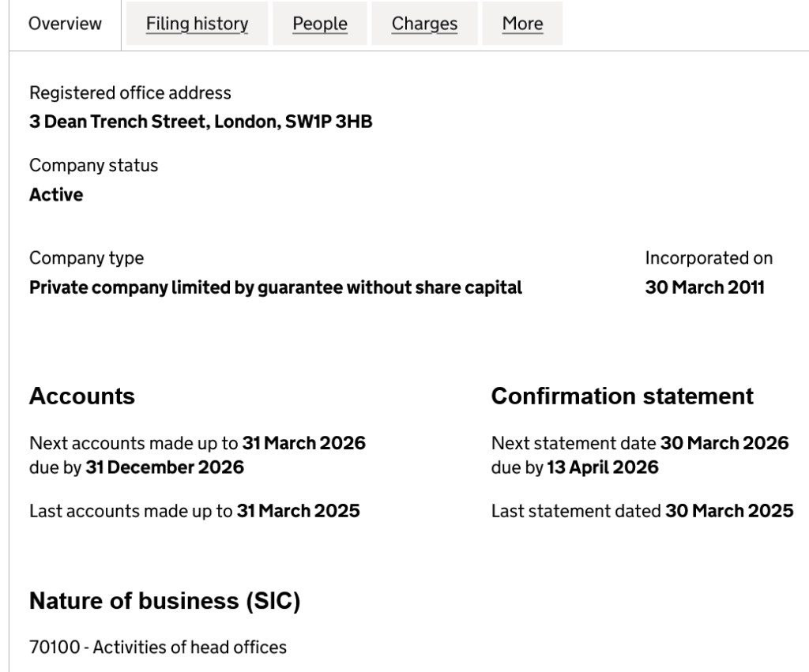The image size is (809, 672).
Task: Select the Overview tab
Action: [x=66, y=24]
